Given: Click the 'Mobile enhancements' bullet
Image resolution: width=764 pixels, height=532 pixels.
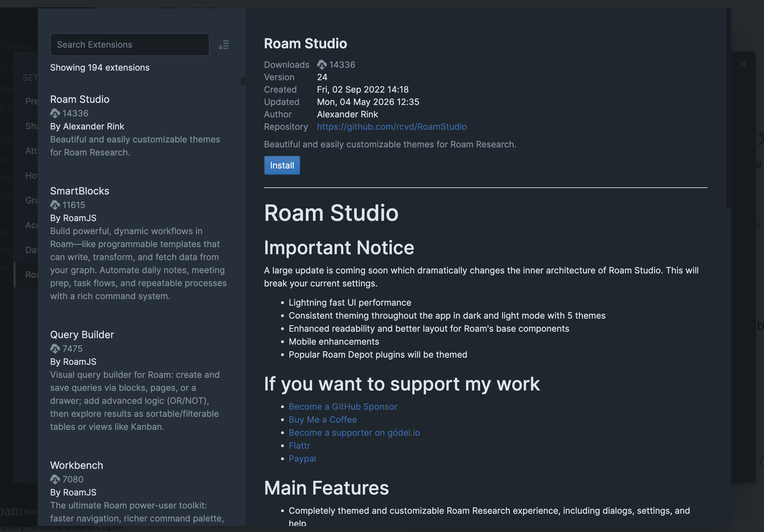Looking at the screenshot, I should click(334, 342).
